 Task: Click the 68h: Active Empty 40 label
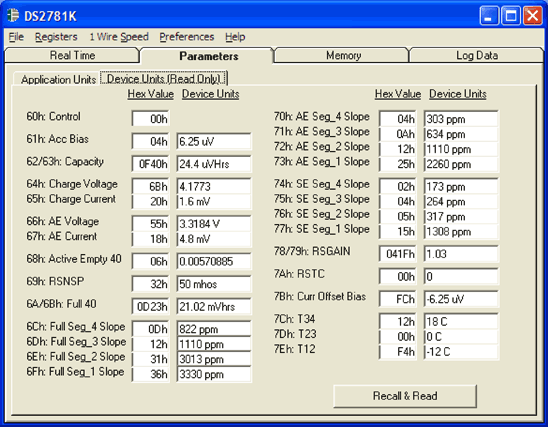pos(74,259)
